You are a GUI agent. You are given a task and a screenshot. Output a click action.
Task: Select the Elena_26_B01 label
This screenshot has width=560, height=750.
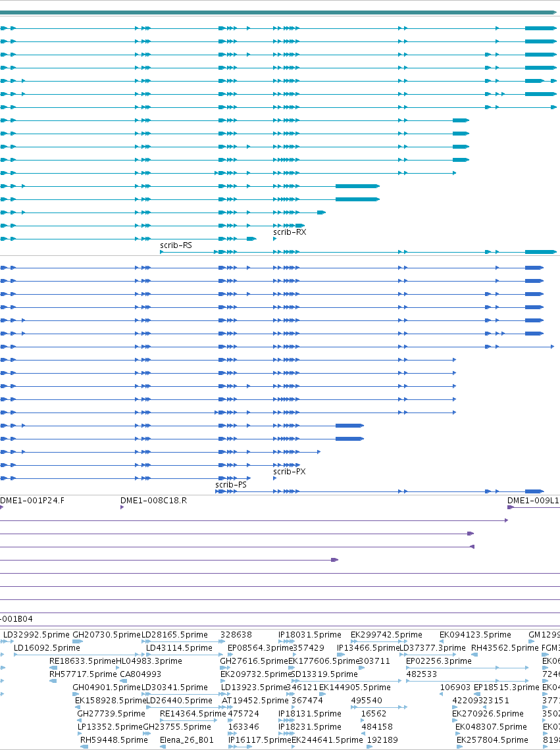(x=187, y=740)
